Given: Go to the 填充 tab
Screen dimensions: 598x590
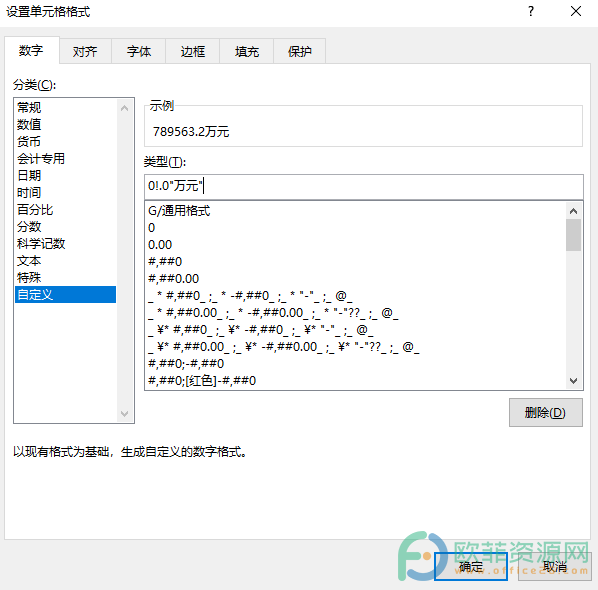Looking at the screenshot, I should (247, 51).
